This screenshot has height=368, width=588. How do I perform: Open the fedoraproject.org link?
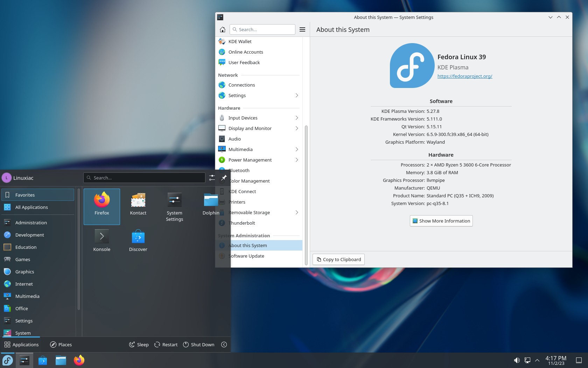pyautogui.click(x=465, y=76)
